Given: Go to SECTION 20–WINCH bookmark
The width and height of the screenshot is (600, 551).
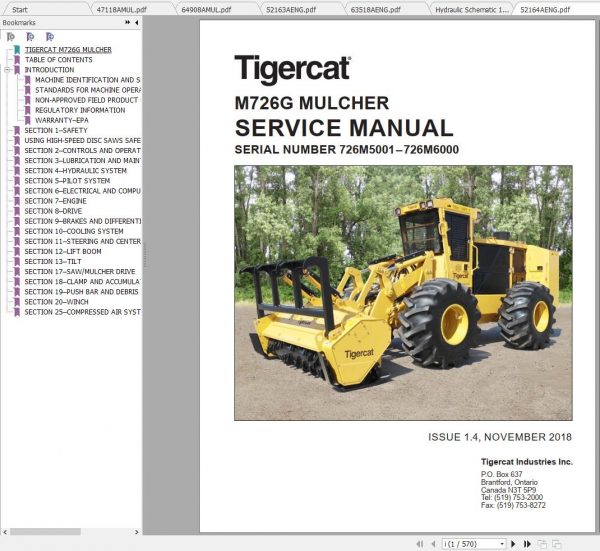Looking at the screenshot, I should (x=57, y=302).
